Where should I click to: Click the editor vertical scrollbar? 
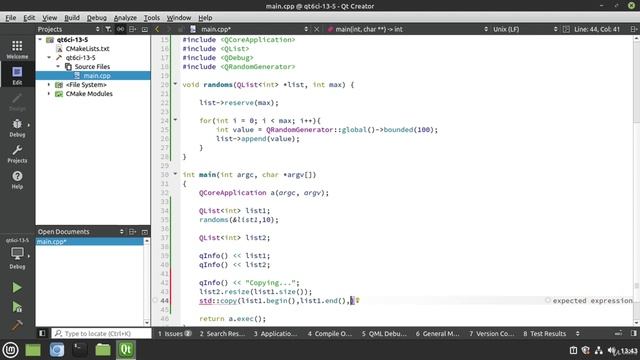tap(636, 180)
